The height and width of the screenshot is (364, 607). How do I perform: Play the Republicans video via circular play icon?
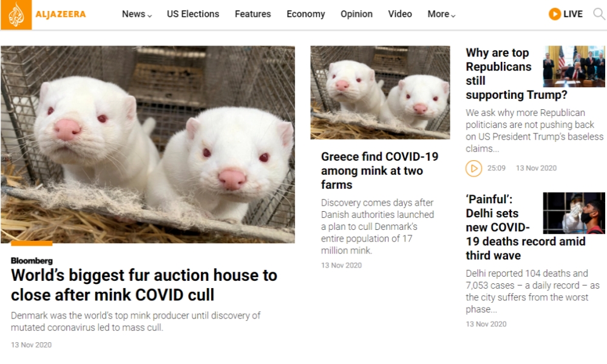pos(473,169)
